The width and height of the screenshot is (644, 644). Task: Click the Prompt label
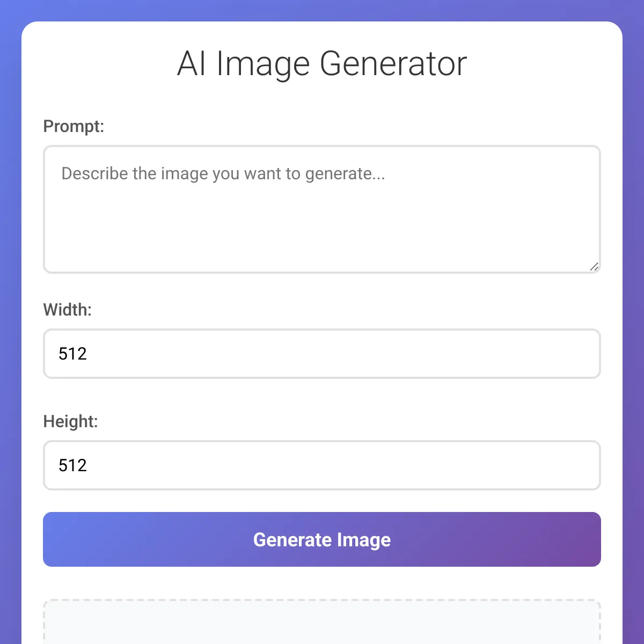74,127
